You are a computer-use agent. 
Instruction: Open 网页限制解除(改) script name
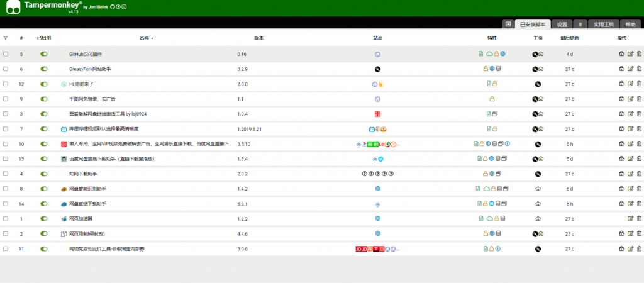(87, 234)
